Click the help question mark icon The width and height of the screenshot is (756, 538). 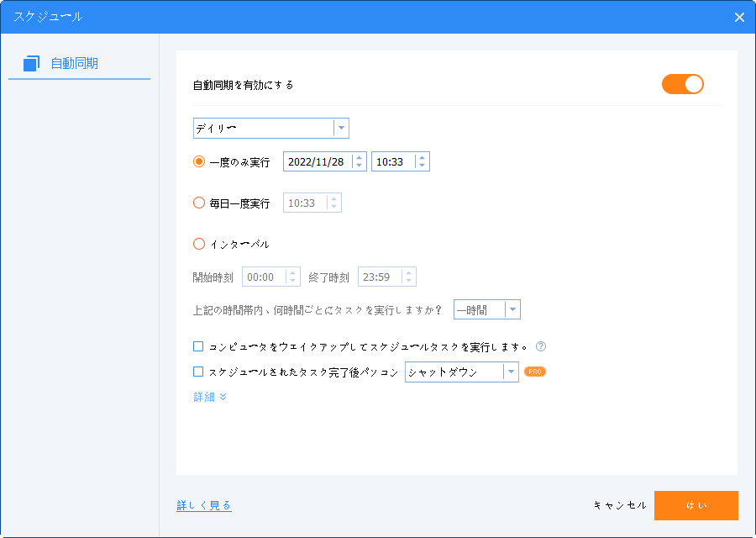(x=541, y=346)
